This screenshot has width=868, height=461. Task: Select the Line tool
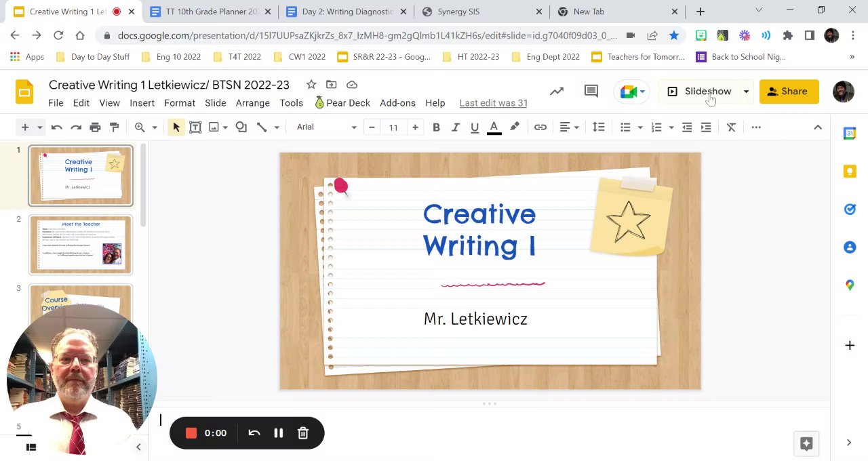point(262,127)
